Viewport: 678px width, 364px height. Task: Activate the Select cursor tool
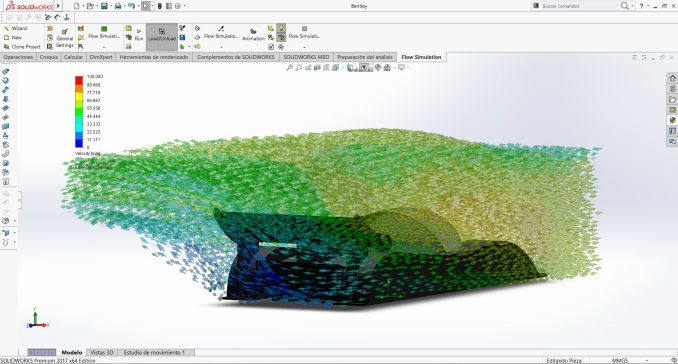146,6
